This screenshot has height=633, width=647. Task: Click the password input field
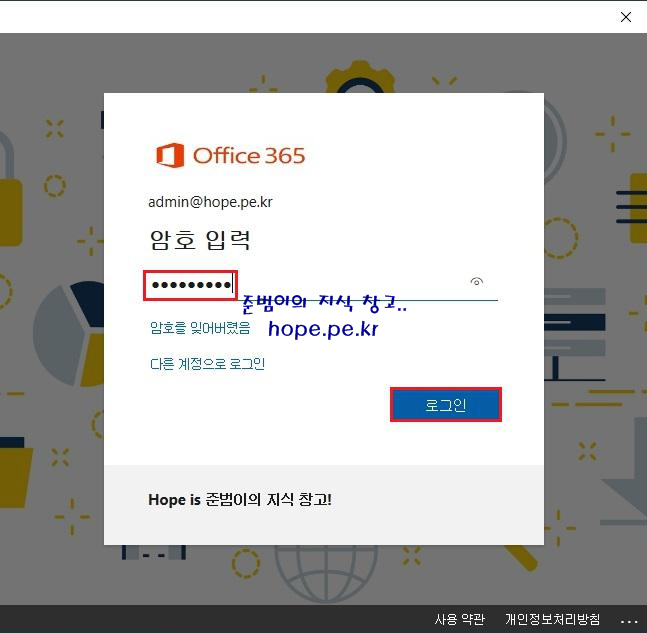click(x=322, y=285)
